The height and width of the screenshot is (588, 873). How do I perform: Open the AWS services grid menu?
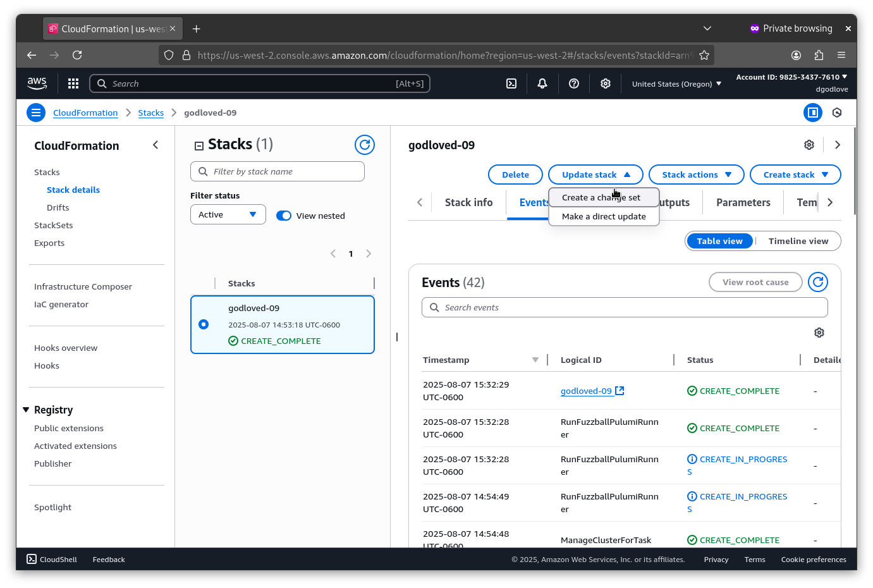click(x=73, y=83)
